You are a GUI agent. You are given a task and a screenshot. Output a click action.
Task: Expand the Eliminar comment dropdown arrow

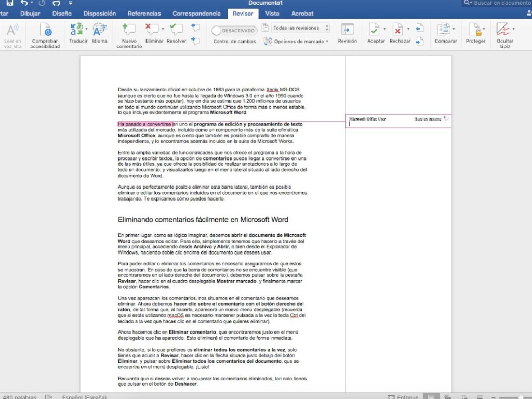click(163, 29)
